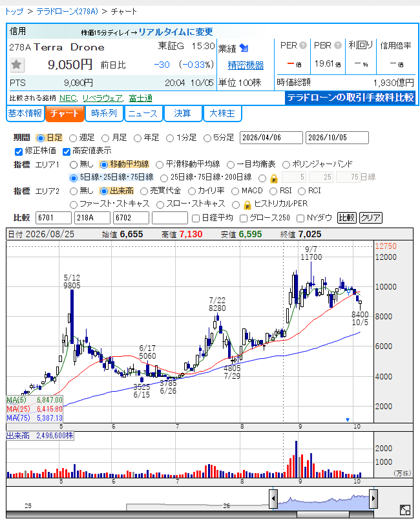
Task: Check the グロース250 comparison checkbox
Action: tap(244, 218)
